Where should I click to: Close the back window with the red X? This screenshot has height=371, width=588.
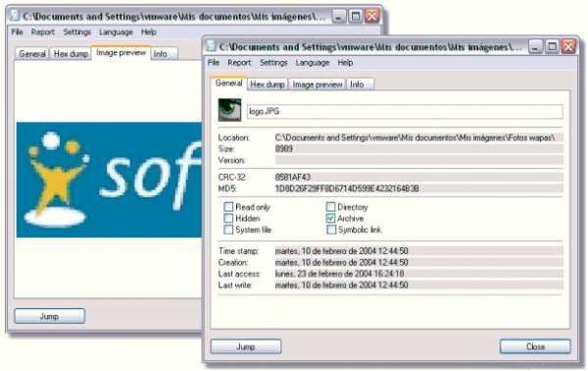tap(372, 16)
